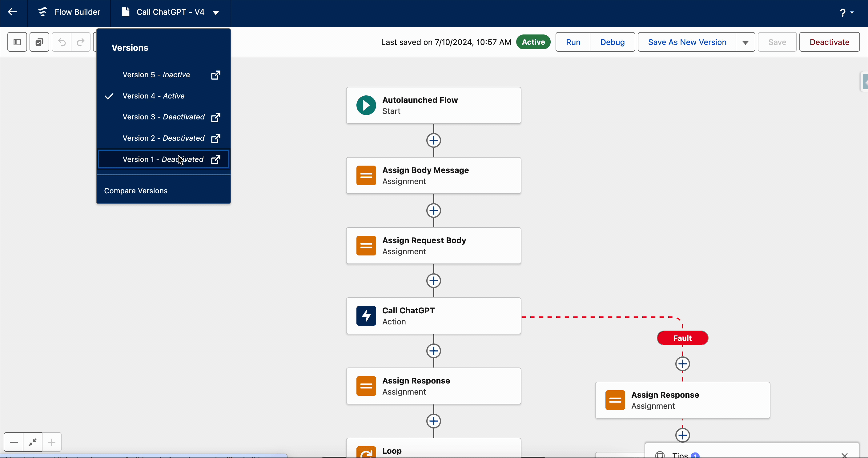
Task: Click the Call ChatGPT action lightning icon
Action: (366, 316)
